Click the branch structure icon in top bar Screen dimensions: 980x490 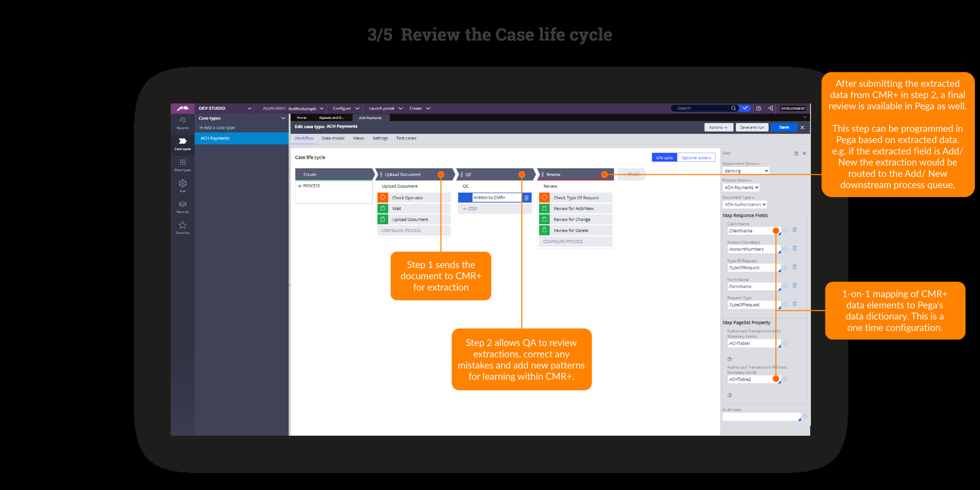(770, 108)
